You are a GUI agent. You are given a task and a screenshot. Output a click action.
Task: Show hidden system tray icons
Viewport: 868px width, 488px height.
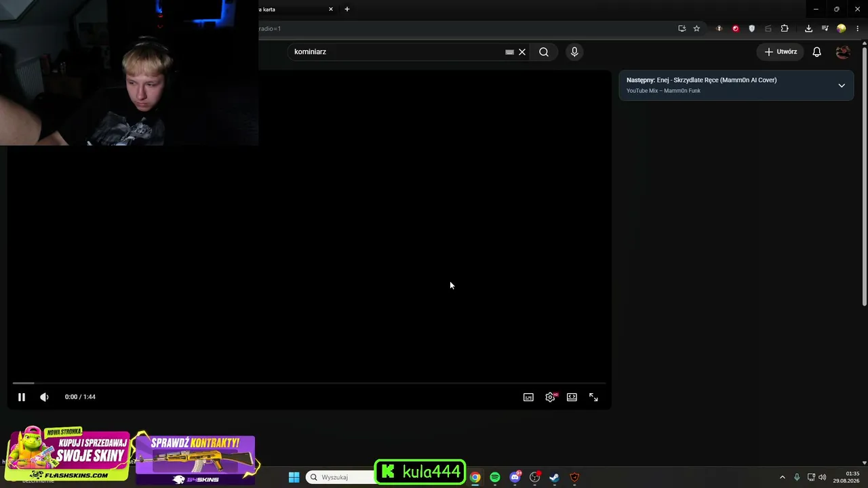tap(782, 477)
